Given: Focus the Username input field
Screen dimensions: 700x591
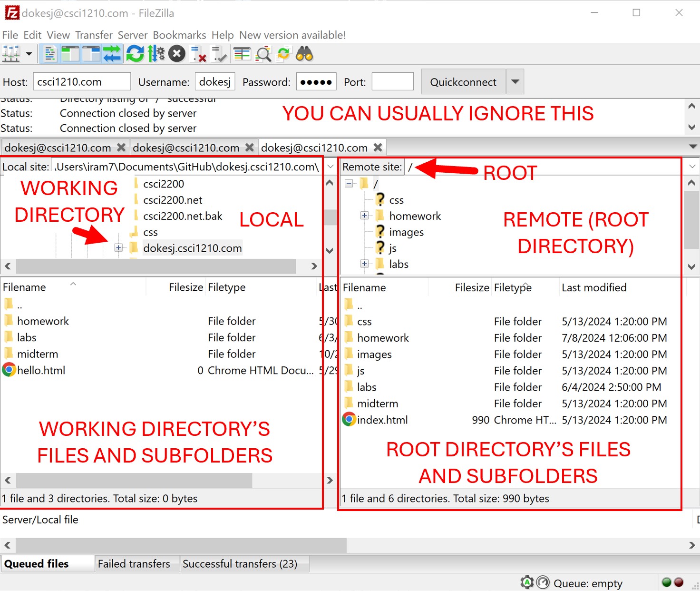Looking at the screenshot, I should pos(215,82).
